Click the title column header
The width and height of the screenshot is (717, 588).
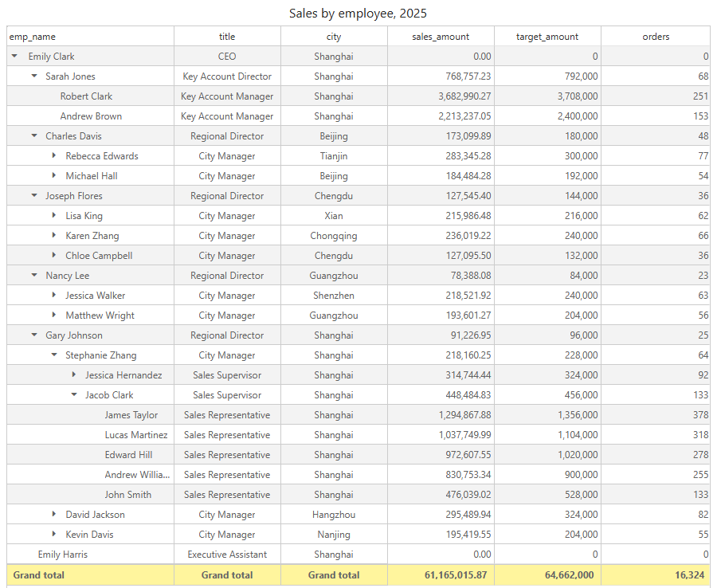click(227, 37)
